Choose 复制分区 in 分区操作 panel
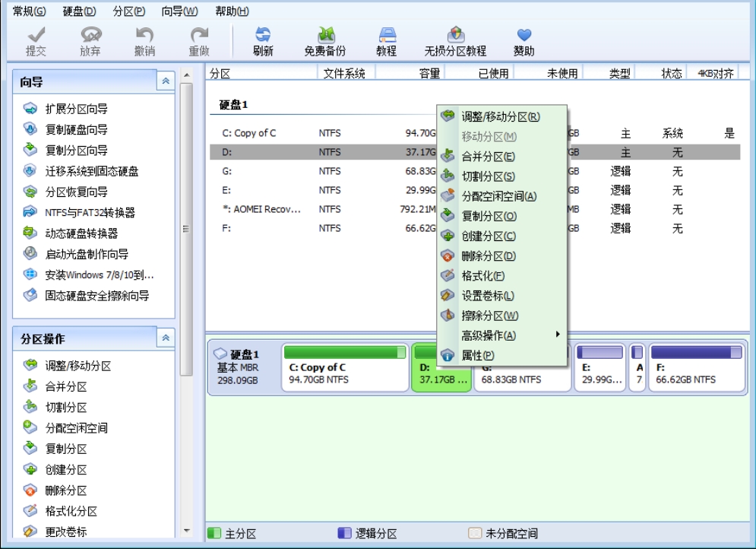Screen dimensions: 756x549 (55, 449)
